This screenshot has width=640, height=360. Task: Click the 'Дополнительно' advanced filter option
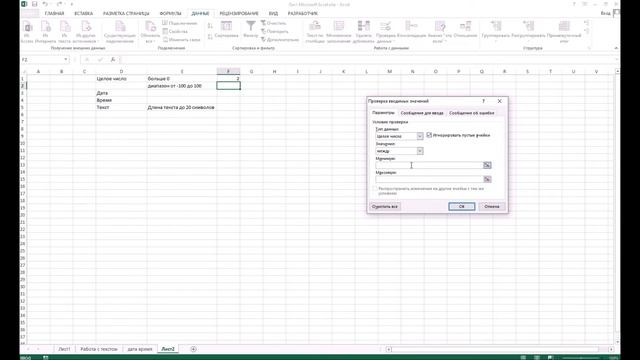click(280, 40)
